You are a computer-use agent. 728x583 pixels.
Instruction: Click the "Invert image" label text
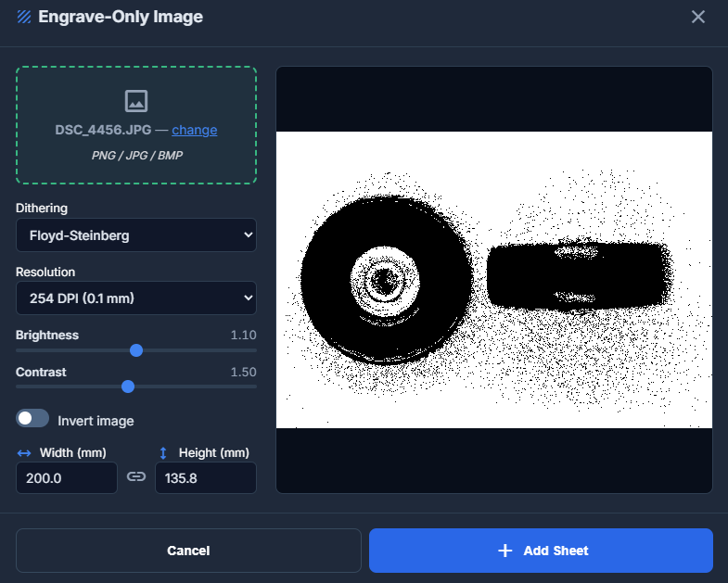tap(96, 421)
